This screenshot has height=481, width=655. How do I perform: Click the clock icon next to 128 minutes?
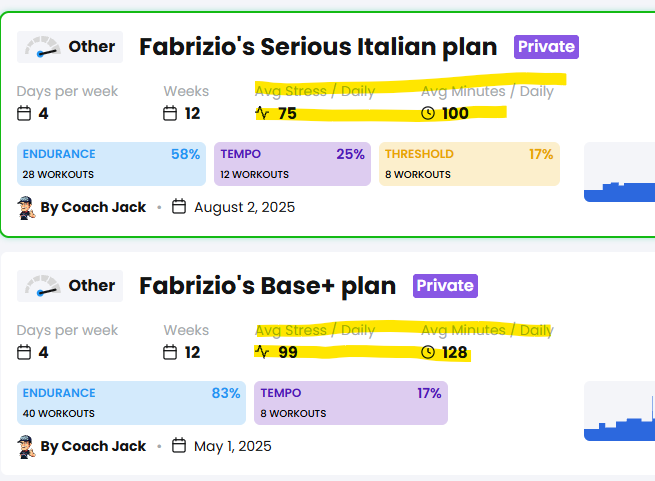(x=428, y=352)
